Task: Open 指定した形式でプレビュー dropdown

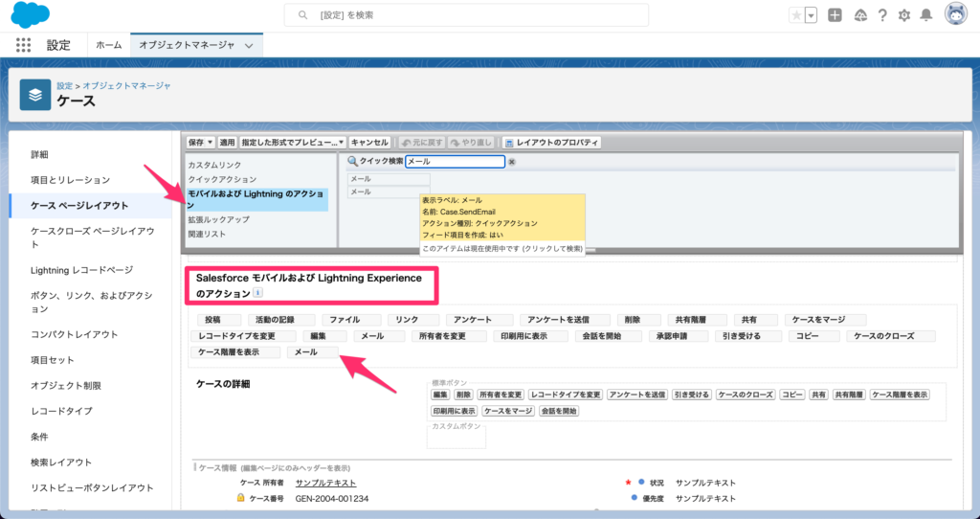Action: pos(293,143)
